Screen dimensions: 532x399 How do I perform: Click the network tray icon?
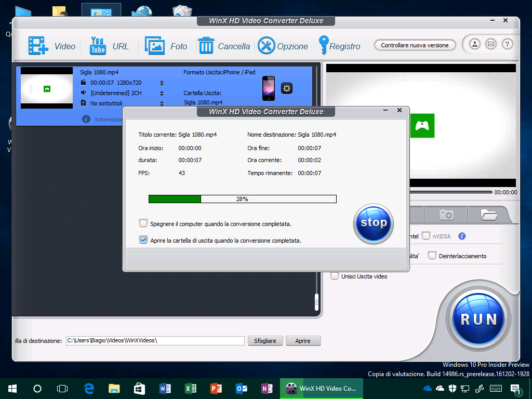tap(465, 389)
